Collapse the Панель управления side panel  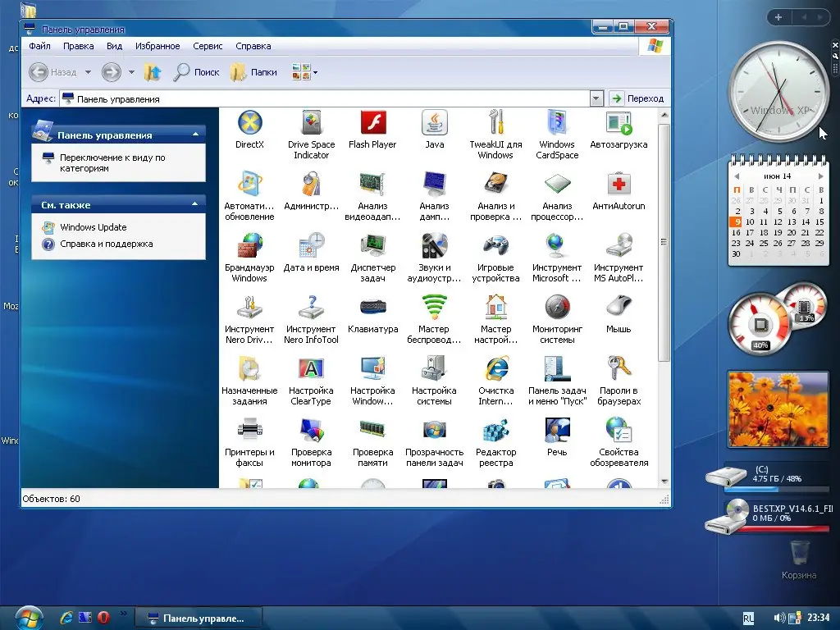click(195, 134)
